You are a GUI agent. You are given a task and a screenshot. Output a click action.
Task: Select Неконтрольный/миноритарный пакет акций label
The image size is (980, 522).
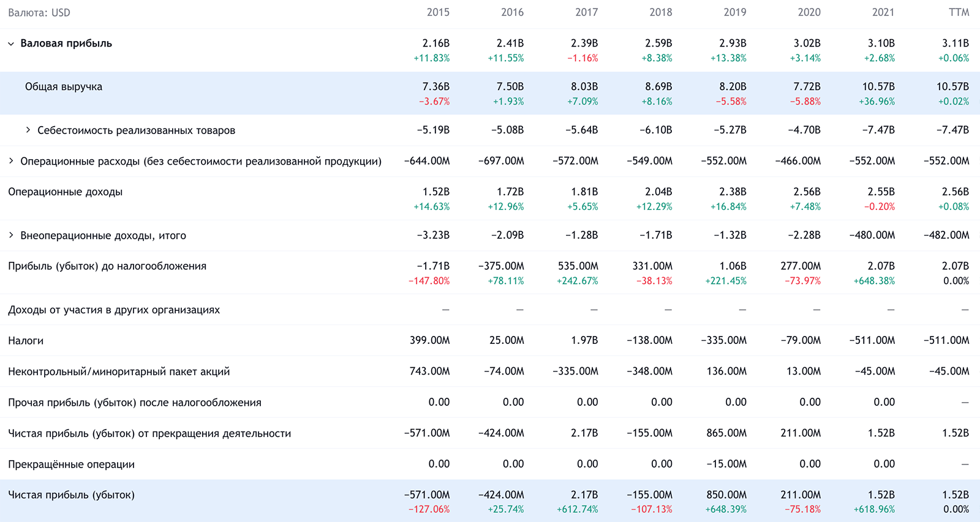[119, 371]
